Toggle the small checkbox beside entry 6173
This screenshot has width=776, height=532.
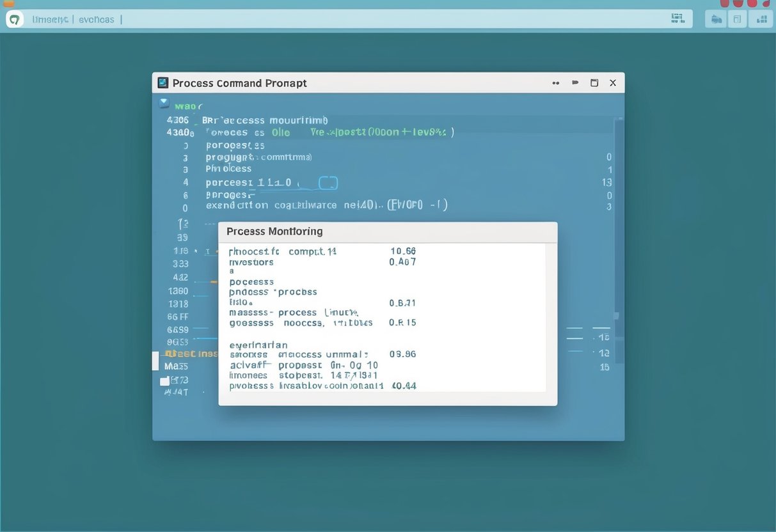coord(165,380)
